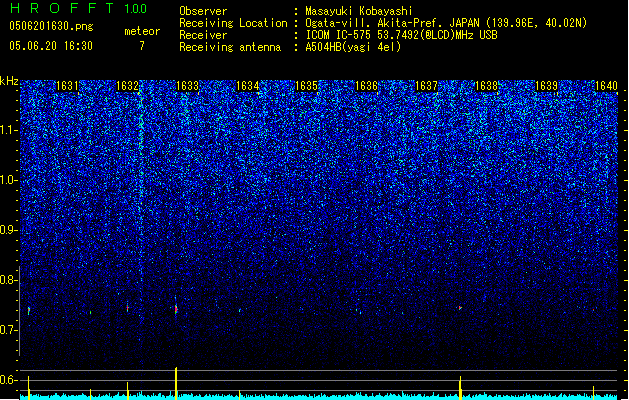Click the date stamp 05.06.20 16:30

pos(51,46)
